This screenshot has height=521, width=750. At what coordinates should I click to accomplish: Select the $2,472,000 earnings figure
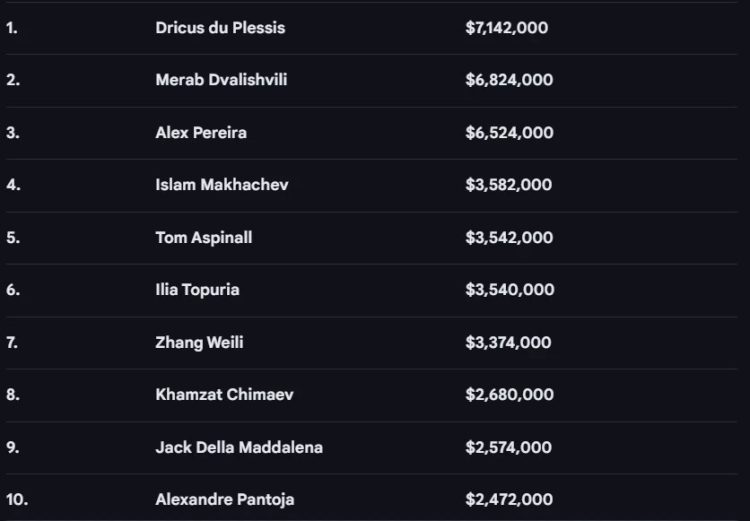click(508, 499)
